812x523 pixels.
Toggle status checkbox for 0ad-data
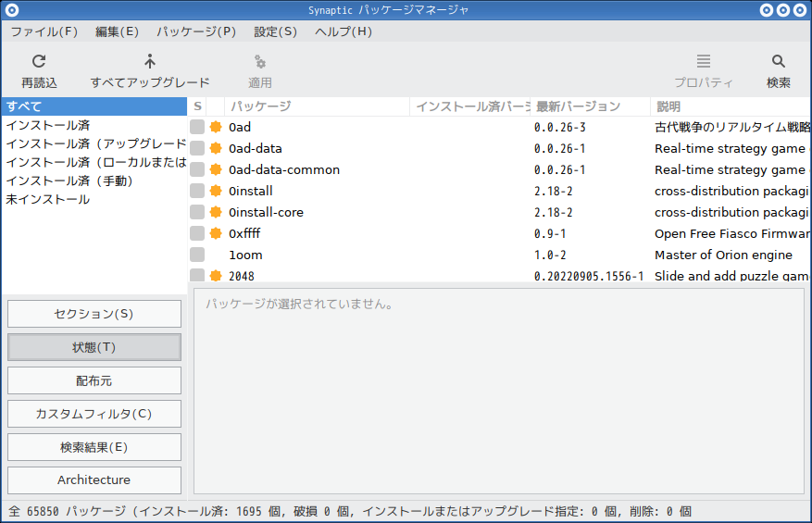point(197,148)
